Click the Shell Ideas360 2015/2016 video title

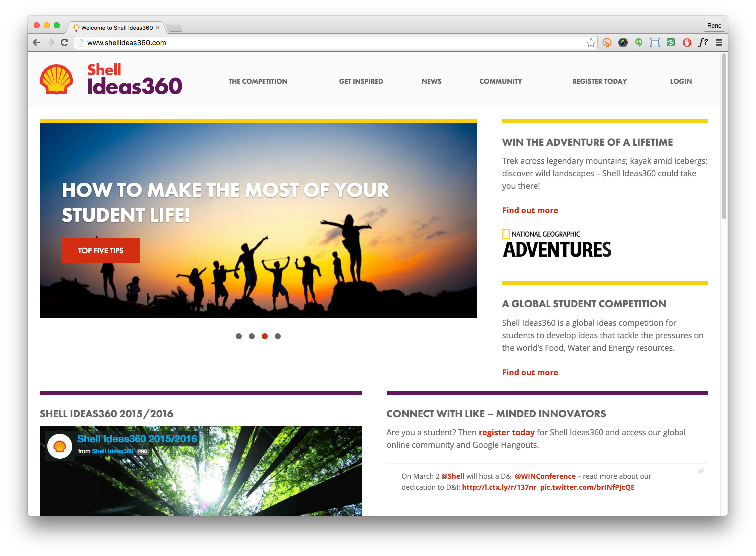[137, 439]
